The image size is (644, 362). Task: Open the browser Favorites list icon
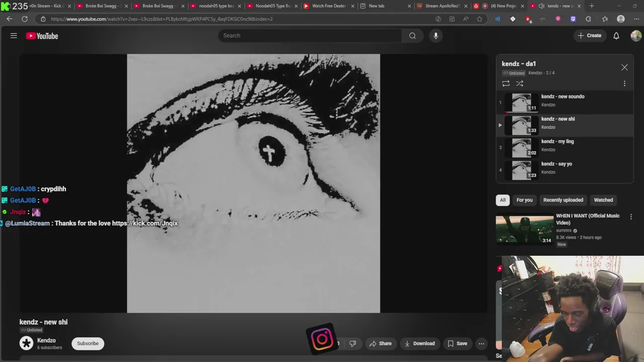point(605,19)
